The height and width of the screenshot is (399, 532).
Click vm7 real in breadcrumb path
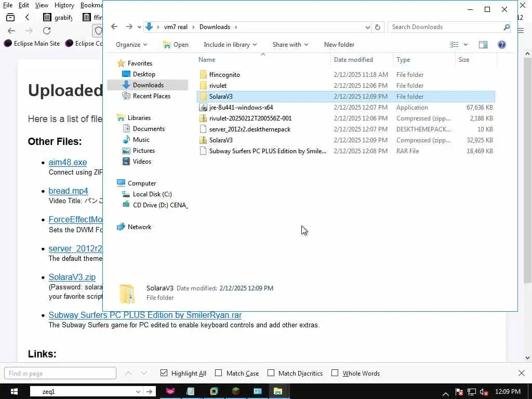point(176,27)
